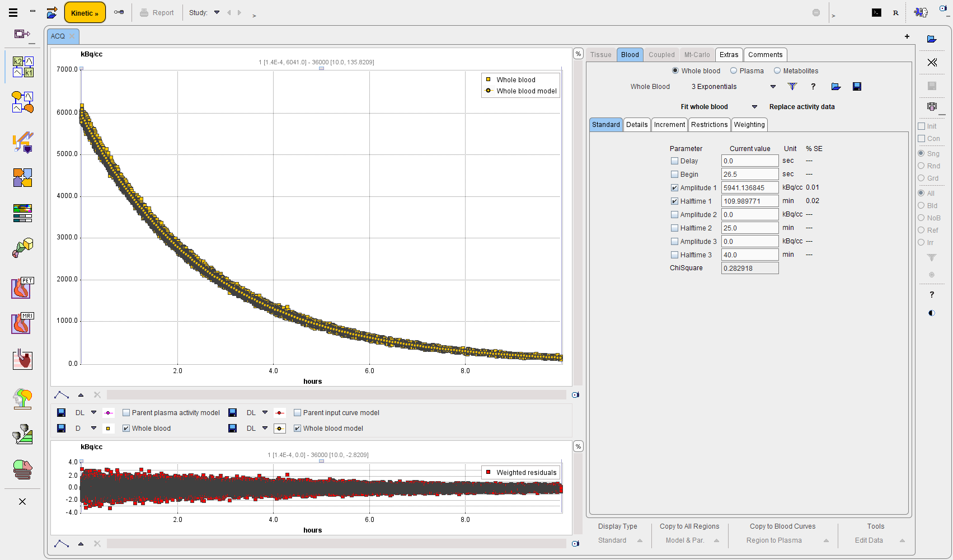Click residuals plot camera capture icon

tap(575, 544)
